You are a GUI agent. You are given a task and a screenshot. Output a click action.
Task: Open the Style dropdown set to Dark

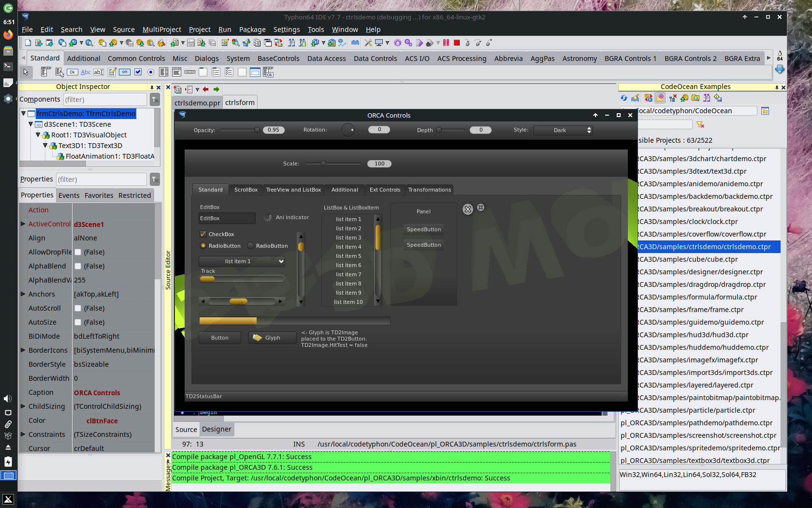(563, 130)
